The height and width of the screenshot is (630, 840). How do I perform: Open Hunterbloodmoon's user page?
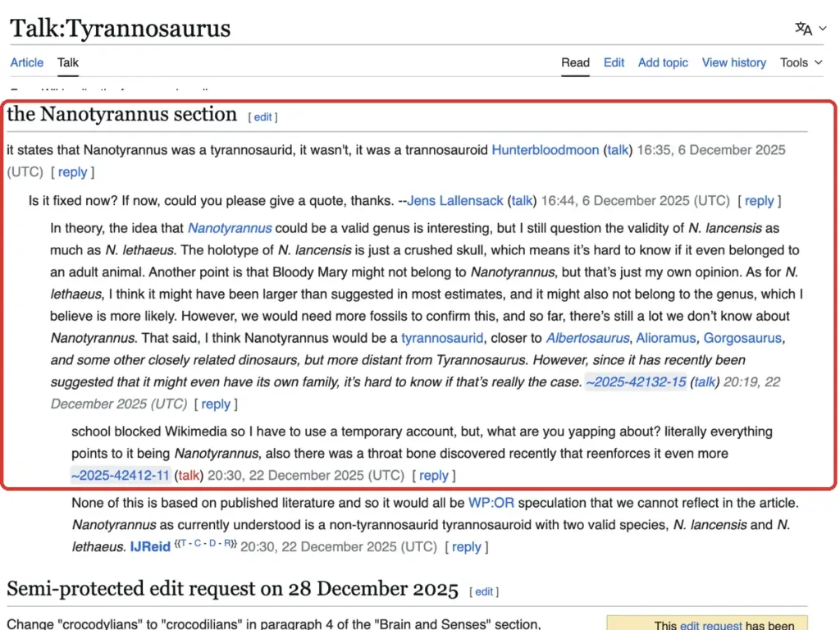point(546,150)
